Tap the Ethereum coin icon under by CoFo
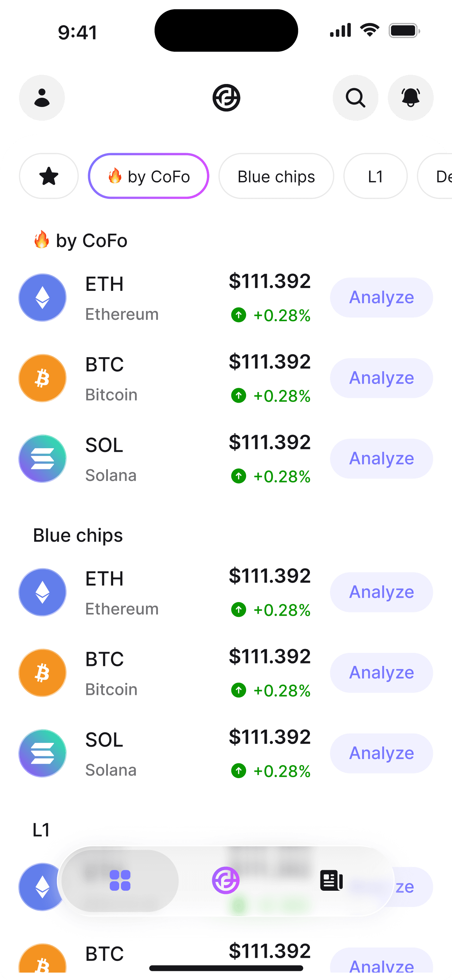This screenshot has width=452, height=980. coord(43,297)
